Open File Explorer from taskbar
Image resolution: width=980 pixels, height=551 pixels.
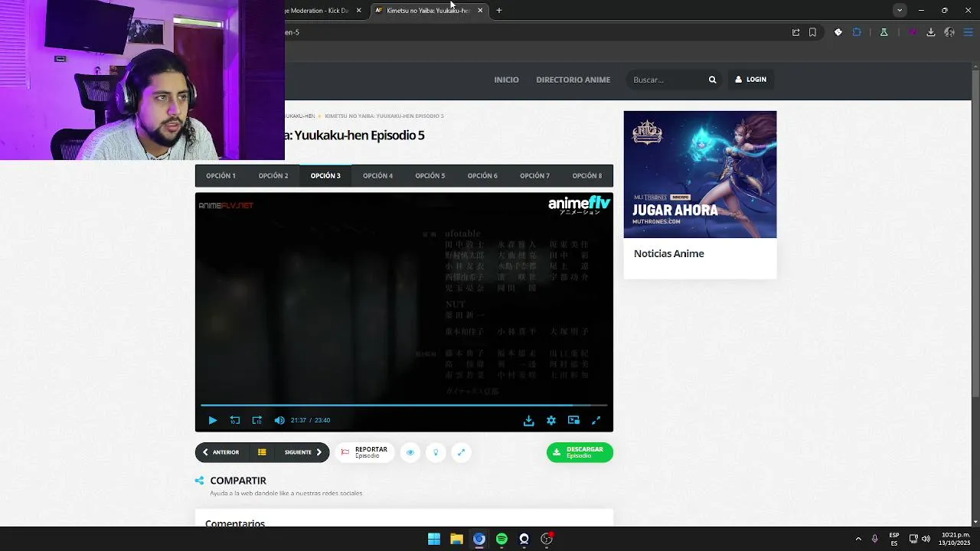pyautogui.click(x=456, y=539)
